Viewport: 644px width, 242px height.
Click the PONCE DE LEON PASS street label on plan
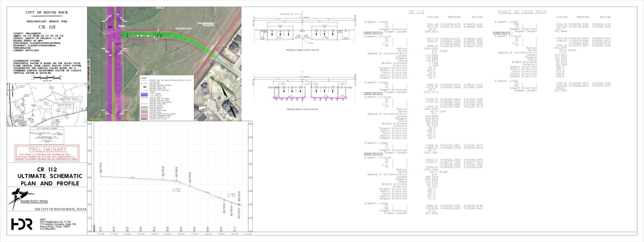(x=142, y=36)
